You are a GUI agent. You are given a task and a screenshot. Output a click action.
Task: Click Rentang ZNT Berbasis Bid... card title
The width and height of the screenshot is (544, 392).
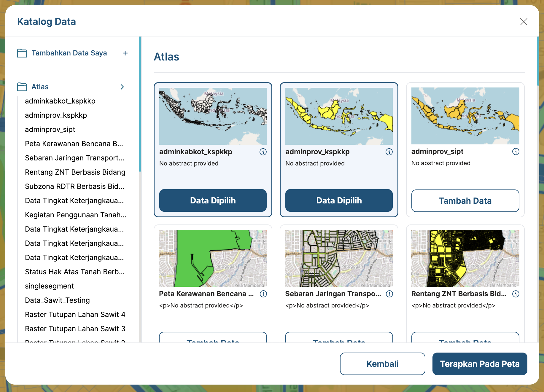point(459,294)
